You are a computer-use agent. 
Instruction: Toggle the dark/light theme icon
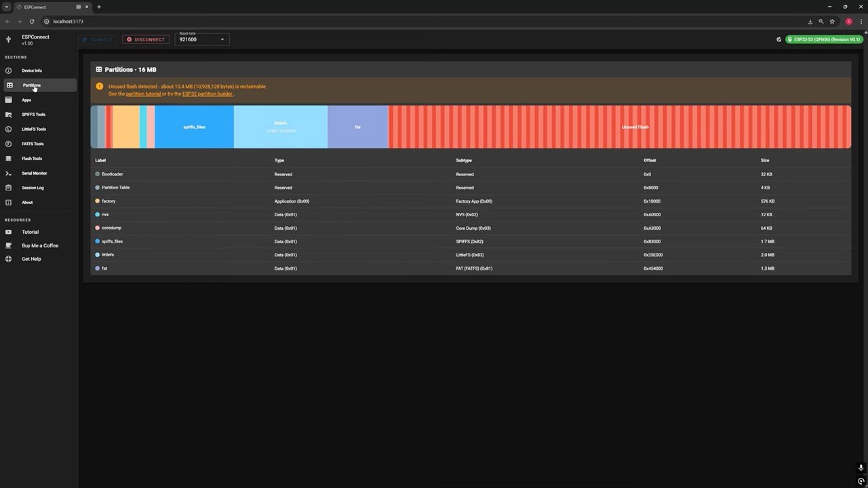(779, 39)
